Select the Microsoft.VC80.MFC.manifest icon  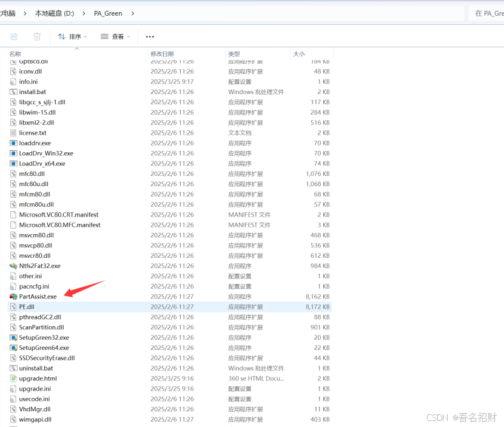tap(13, 225)
